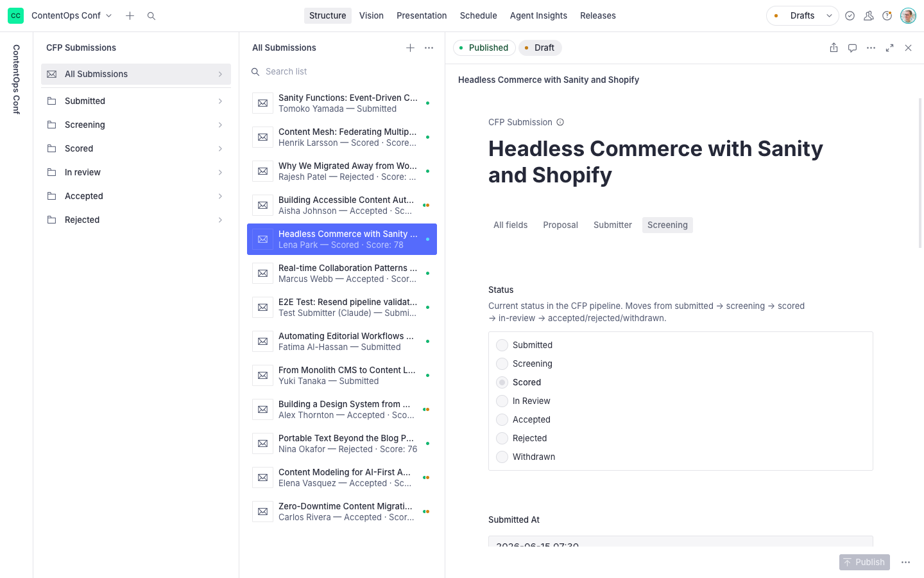
Task: Open the Schedule tool
Action: [x=478, y=15]
